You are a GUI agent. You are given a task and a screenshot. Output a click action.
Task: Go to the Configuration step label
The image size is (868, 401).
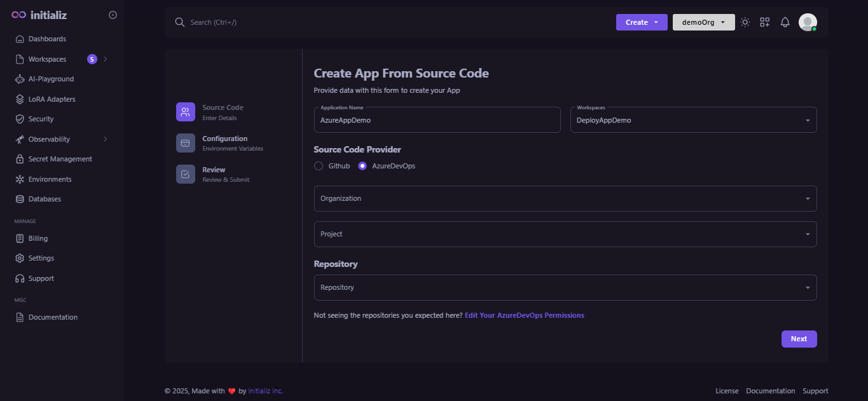pos(224,139)
